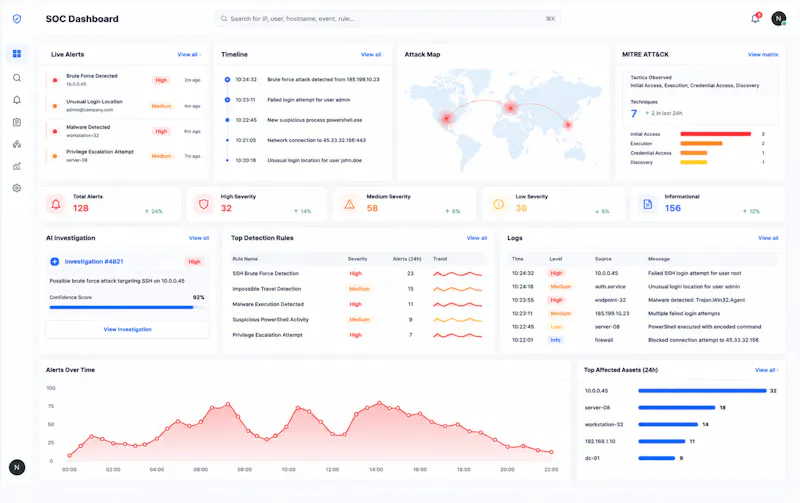Open the Dashboard grid icon in sidebar
Viewport: 800px width, 503px height.
[17, 54]
